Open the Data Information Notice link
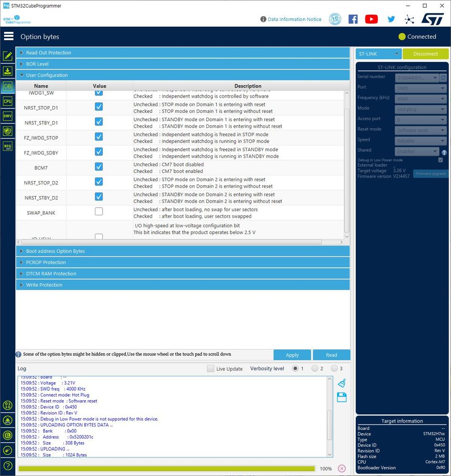 (294, 19)
